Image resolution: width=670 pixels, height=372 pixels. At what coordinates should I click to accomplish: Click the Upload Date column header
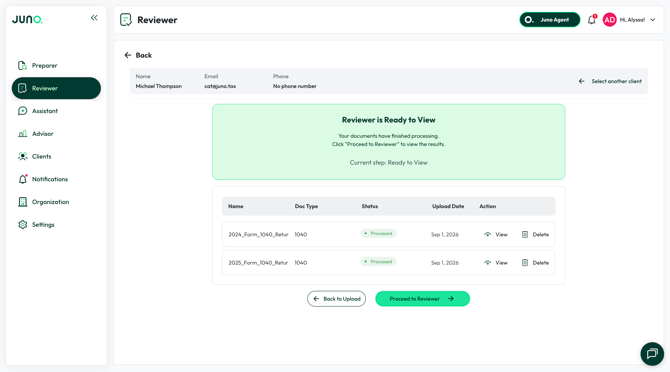click(x=448, y=206)
